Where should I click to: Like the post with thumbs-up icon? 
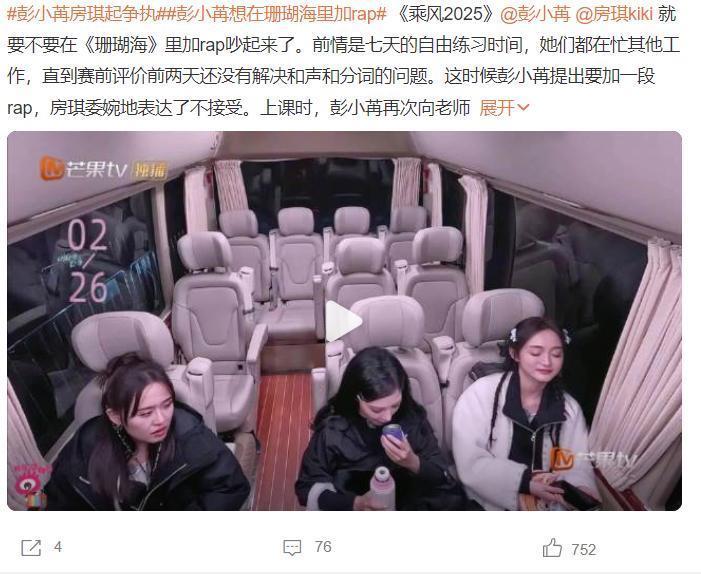coord(553,548)
